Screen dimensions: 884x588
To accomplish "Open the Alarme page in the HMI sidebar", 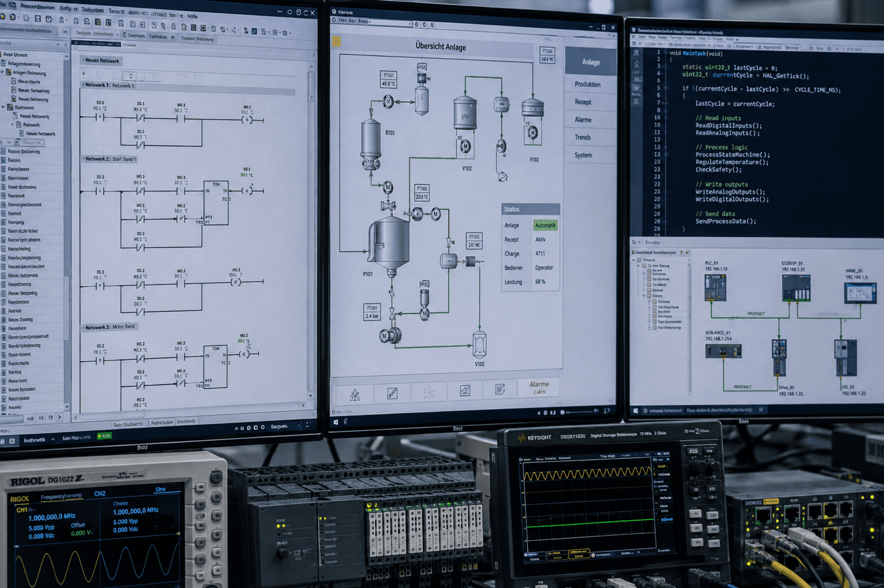I will click(x=583, y=120).
